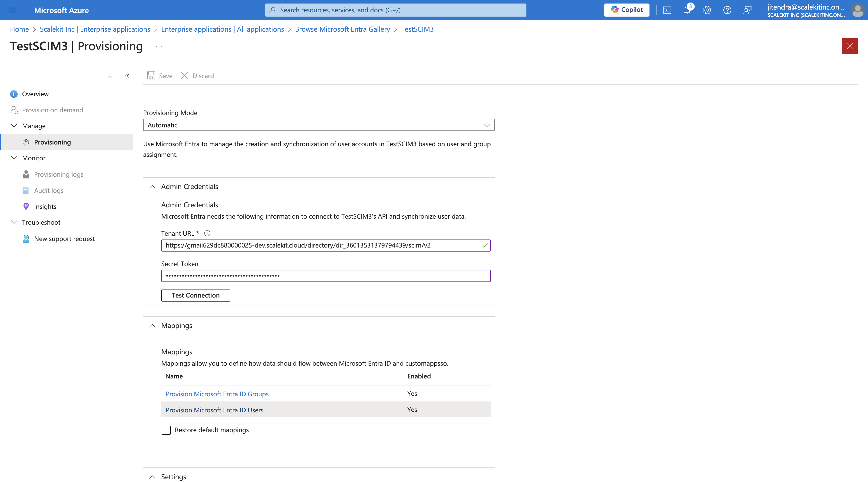Click the Copilot button
This screenshot has width=868, height=482.
[x=627, y=10]
